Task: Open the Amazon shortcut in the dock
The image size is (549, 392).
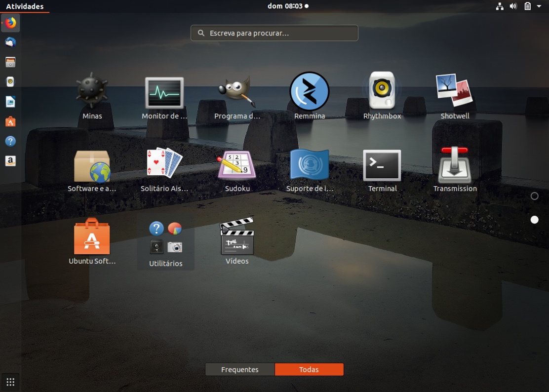Action: [10, 161]
